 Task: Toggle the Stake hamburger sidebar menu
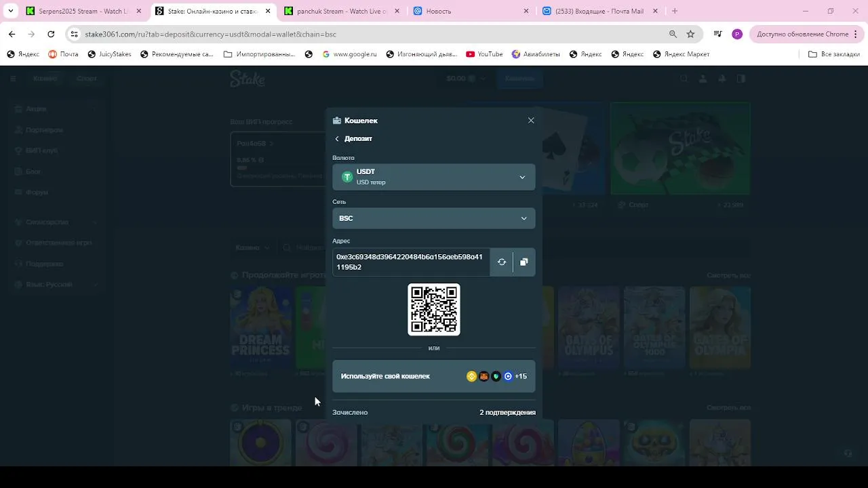point(13,79)
